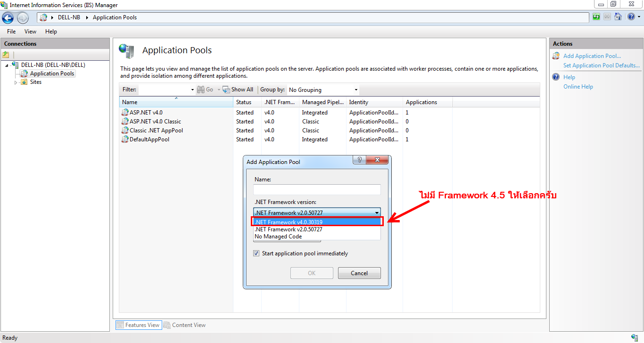The image size is (644, 343).
Task: Click the Help link in Actions pane
Action: coord(569,77)
